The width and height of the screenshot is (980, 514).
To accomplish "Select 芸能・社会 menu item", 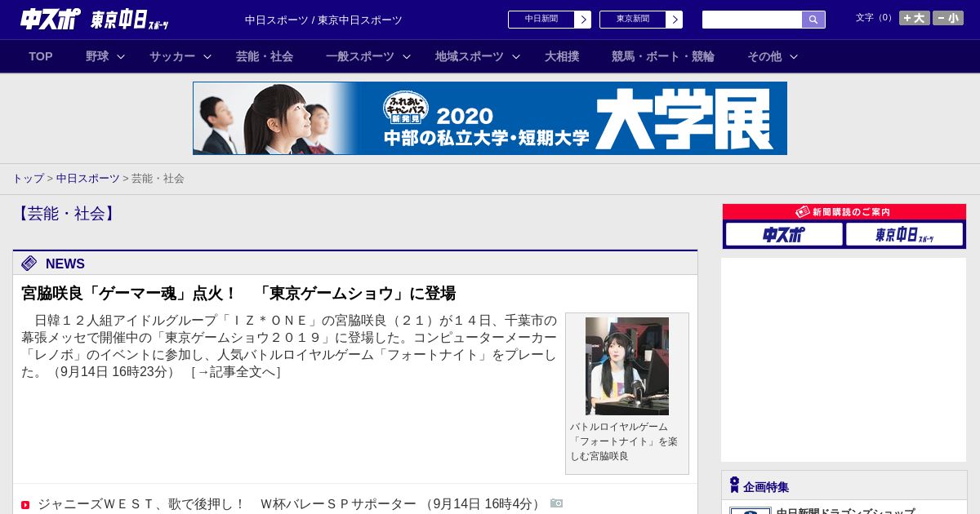I will pyautogui.click(x=265, y=56).
